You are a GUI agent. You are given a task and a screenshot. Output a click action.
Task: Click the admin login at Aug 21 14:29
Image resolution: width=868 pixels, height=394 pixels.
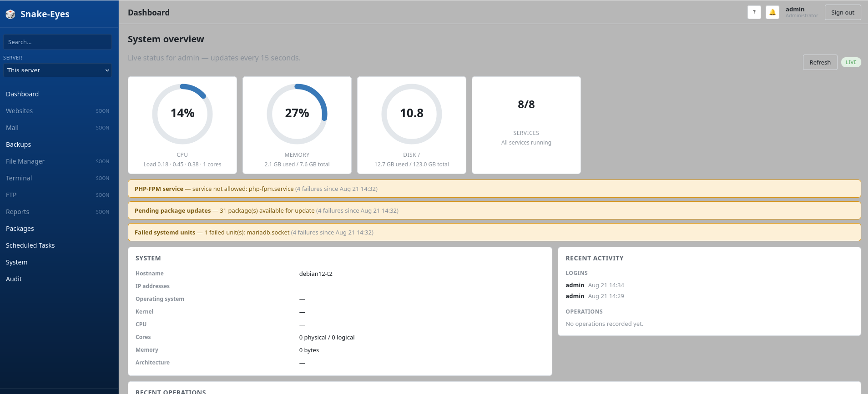tap(595, 296)
